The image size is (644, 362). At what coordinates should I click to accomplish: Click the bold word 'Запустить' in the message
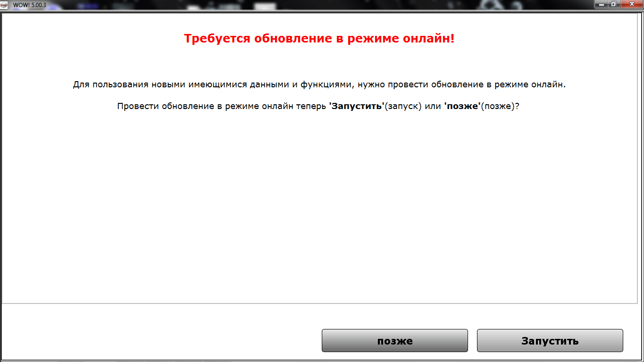pyautogui.click(x=356, y=106)
